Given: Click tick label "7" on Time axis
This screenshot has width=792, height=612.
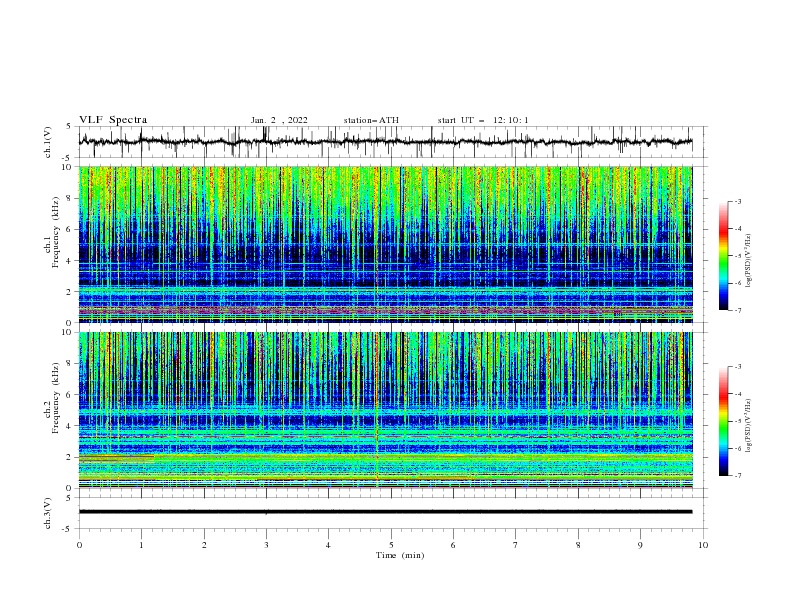Looking at the screenshot, I should coord(516,545).
